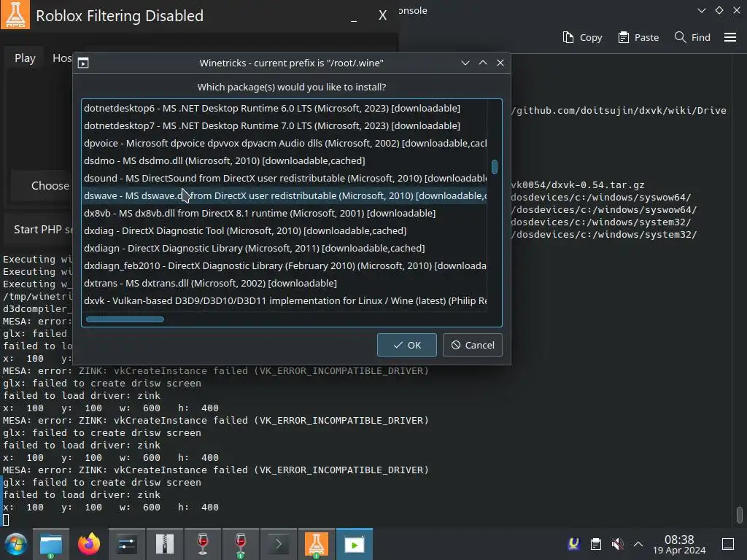This screenshot has height=560, width=747.
Task: Click the terminal output scrollbar handle
Action: [740, 515]
